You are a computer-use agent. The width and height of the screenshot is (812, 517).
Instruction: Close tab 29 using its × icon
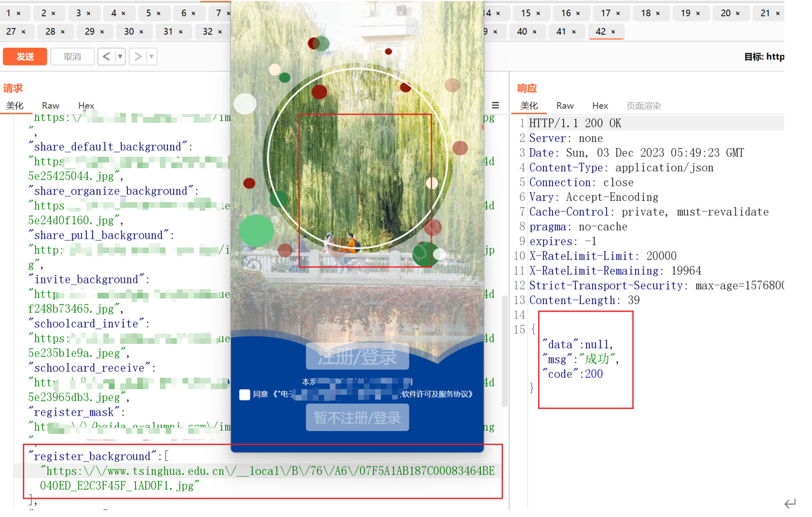click(102, 31)
